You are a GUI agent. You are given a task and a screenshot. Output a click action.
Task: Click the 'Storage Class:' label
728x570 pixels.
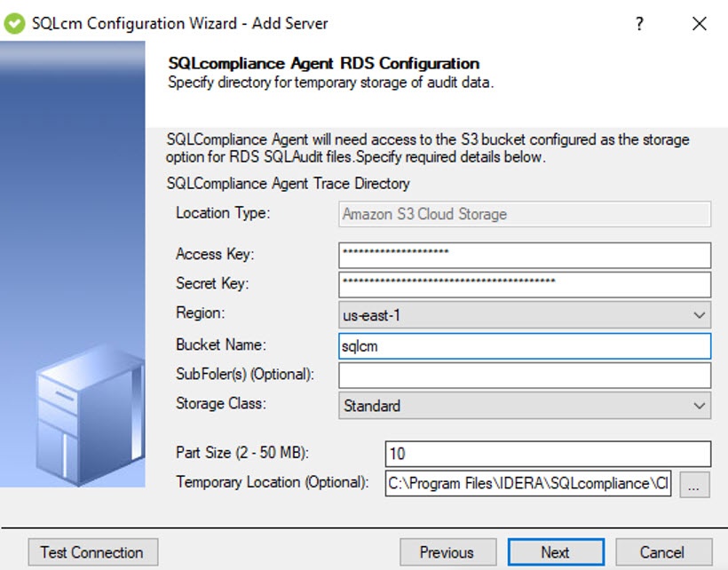(221, 403)
